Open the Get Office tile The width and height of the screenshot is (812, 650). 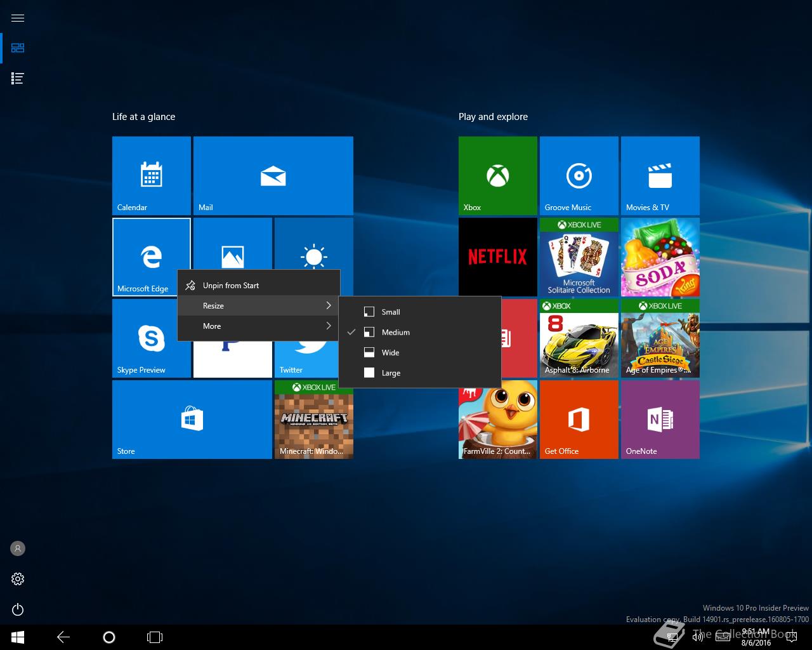(579, 420)
